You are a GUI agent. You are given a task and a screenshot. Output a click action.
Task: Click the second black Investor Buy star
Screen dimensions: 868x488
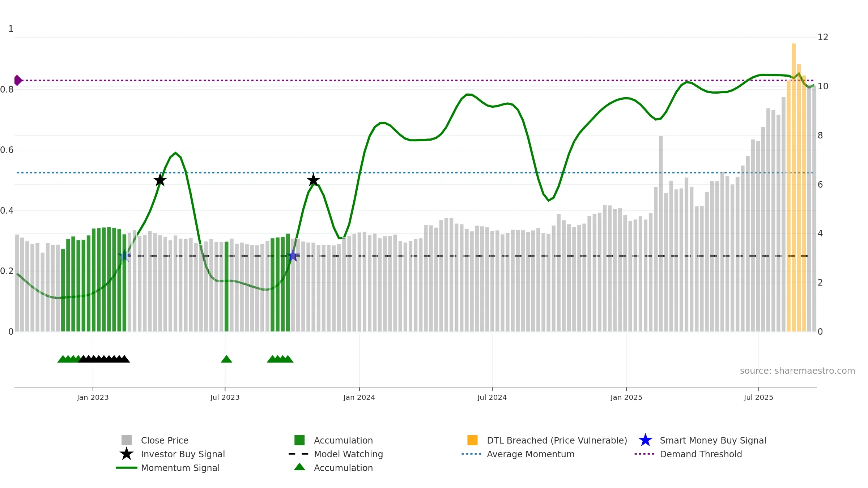click(x=313, y=180)
